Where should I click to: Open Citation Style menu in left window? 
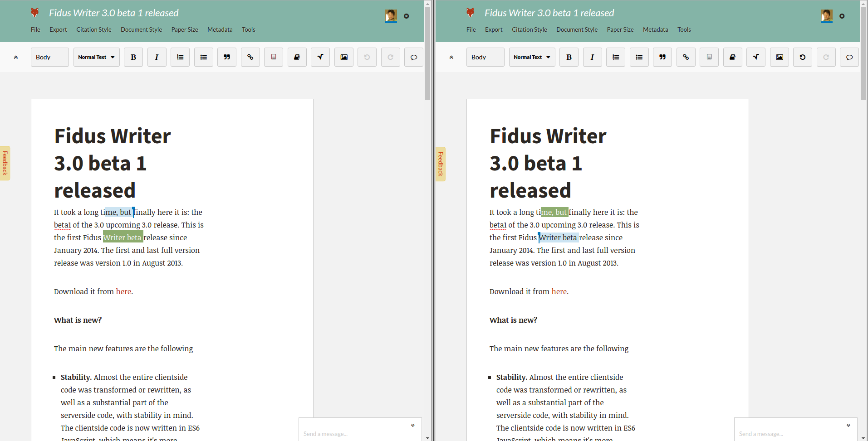pyautogui.click(x=94, y=29)
